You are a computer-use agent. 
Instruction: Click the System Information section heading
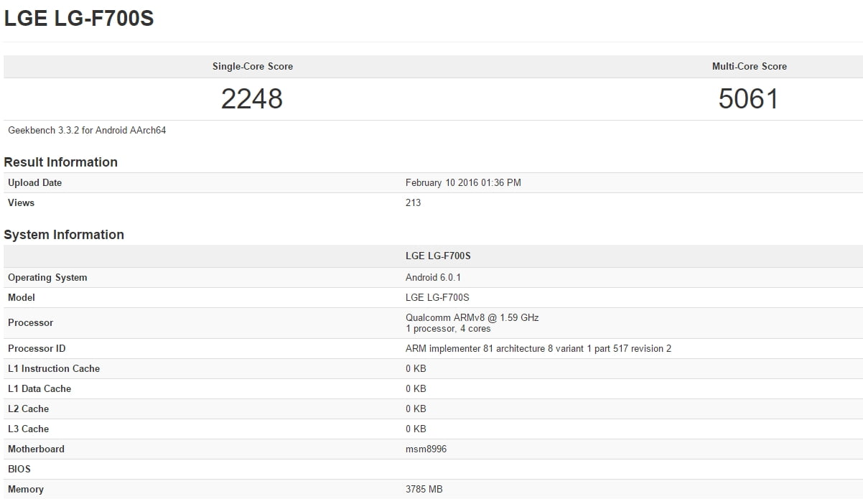tap(65, 235)
